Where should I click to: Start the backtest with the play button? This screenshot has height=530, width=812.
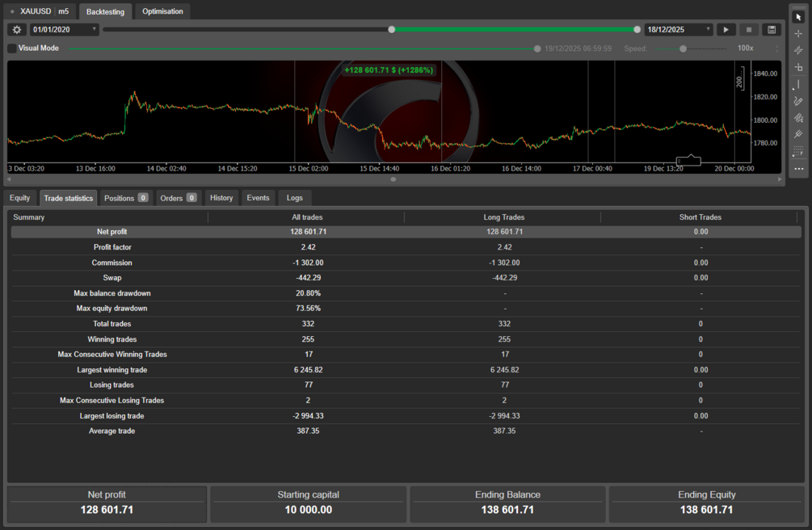pyautogui.click(x=726, y=30)
